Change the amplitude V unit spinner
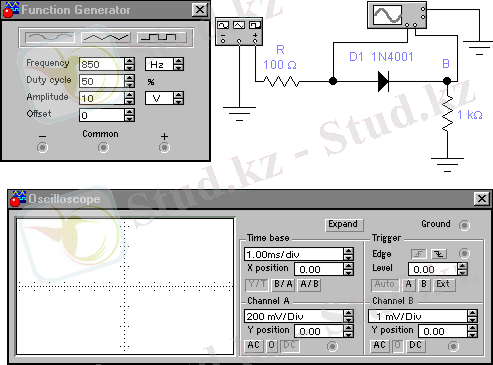The width and height of the screenshot is (493, 365). click(179, 98)
